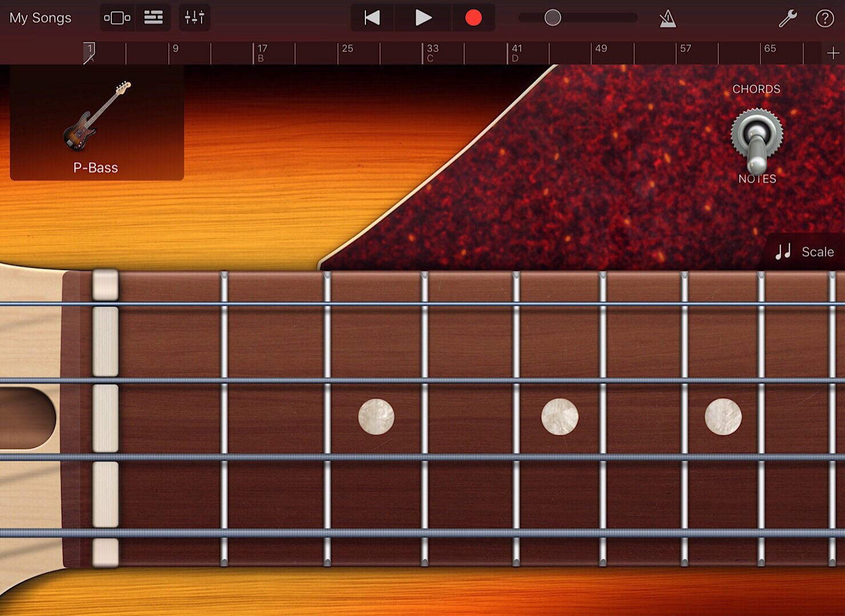
Task: Jump to section B at bar 17
Action: [262, 53]
